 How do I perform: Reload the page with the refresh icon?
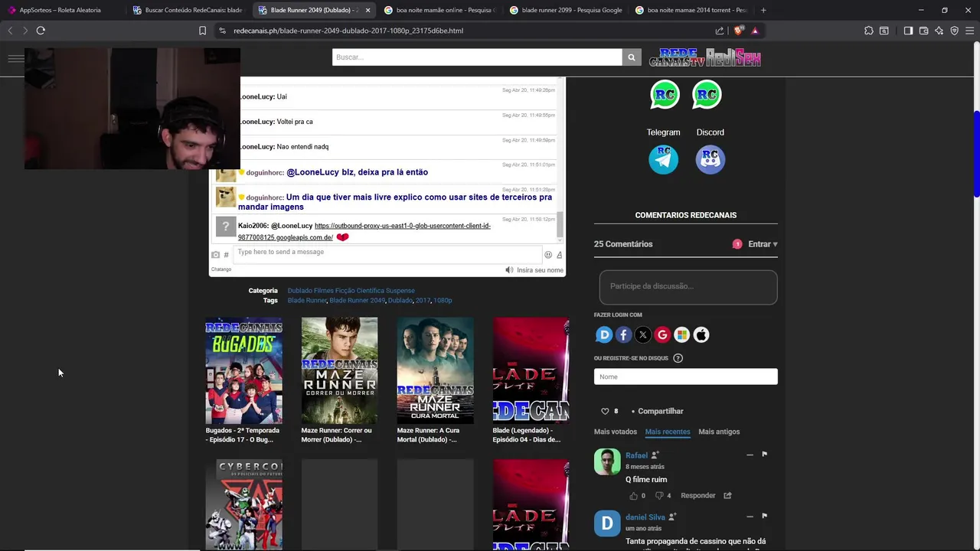tap(41, 31)
